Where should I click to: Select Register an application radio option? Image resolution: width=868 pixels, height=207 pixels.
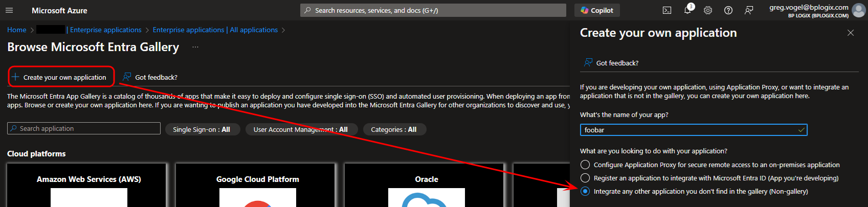(585, 178)
